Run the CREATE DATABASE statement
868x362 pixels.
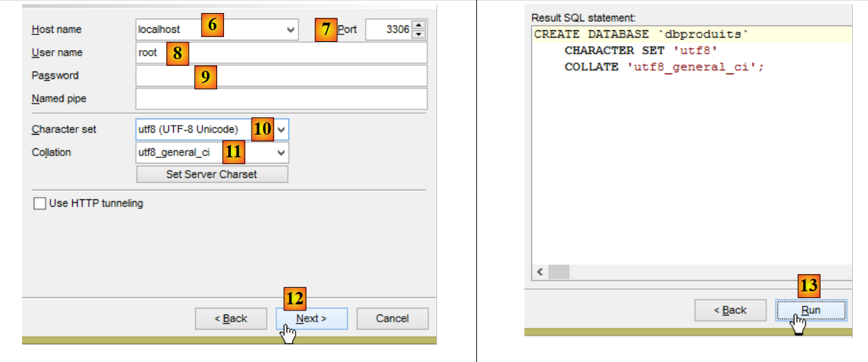(x=811, y=310)
